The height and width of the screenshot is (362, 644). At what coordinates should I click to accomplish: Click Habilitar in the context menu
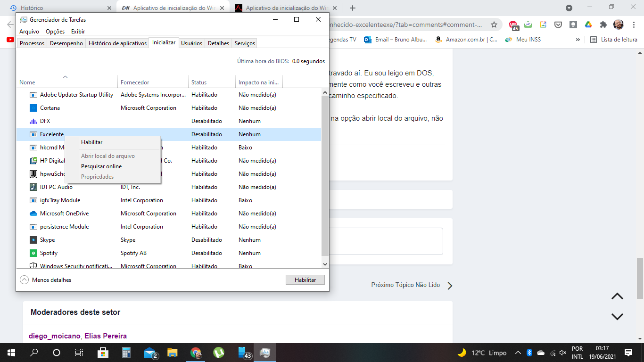click(x=91, y=142)
